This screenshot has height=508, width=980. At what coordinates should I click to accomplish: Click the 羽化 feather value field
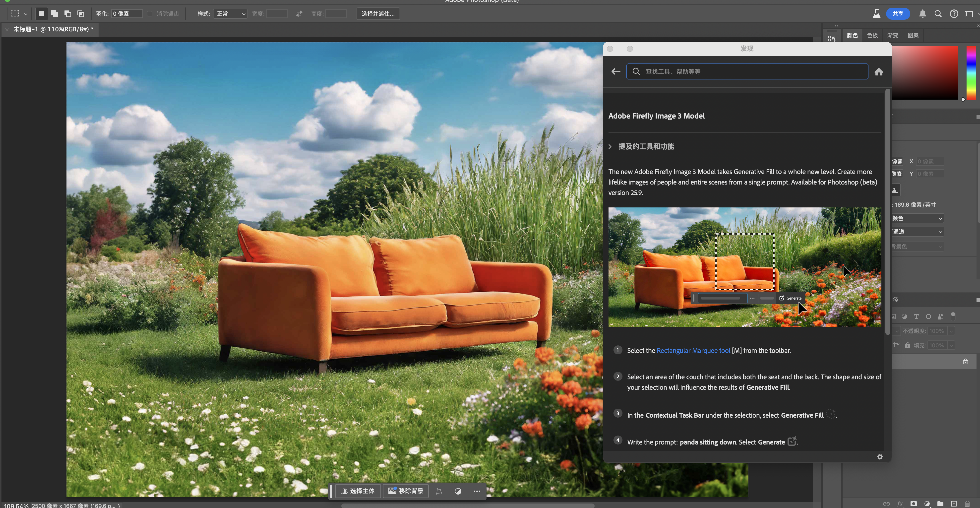click(127, 14)
